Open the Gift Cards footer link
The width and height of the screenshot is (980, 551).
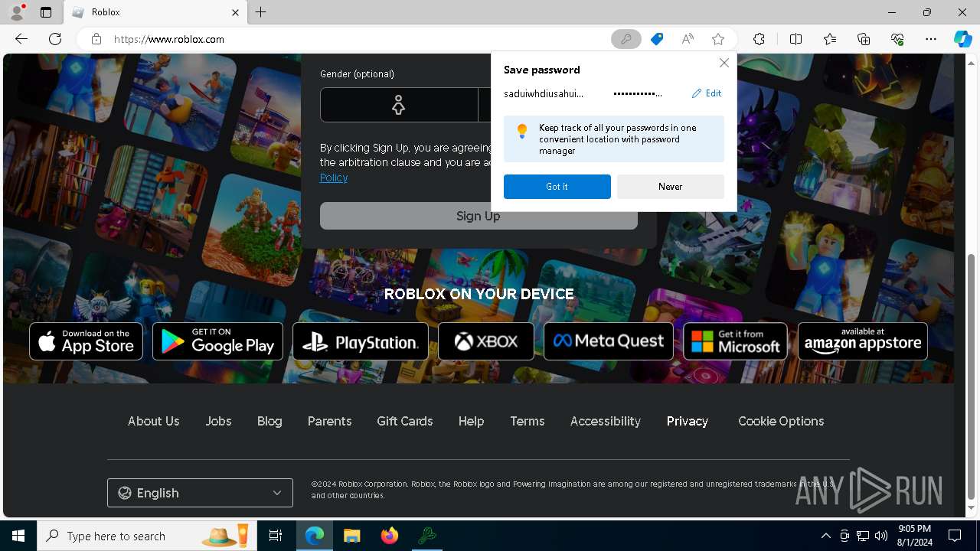[405, 421]
